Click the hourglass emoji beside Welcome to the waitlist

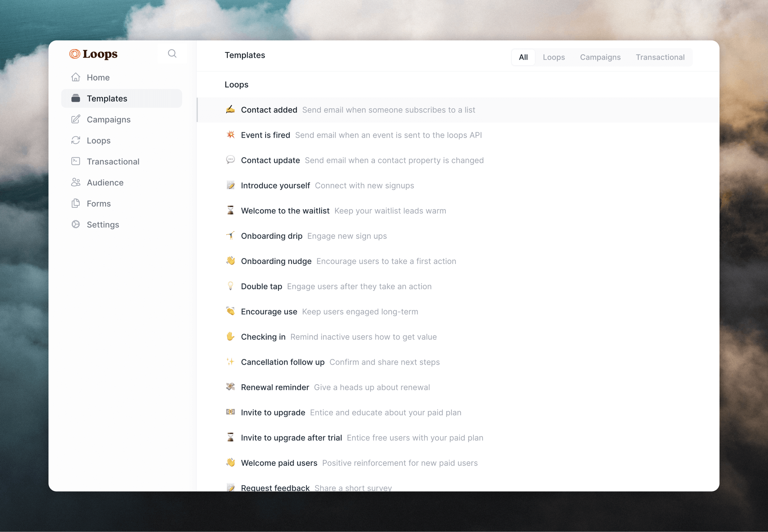click(x=230, y=210)
